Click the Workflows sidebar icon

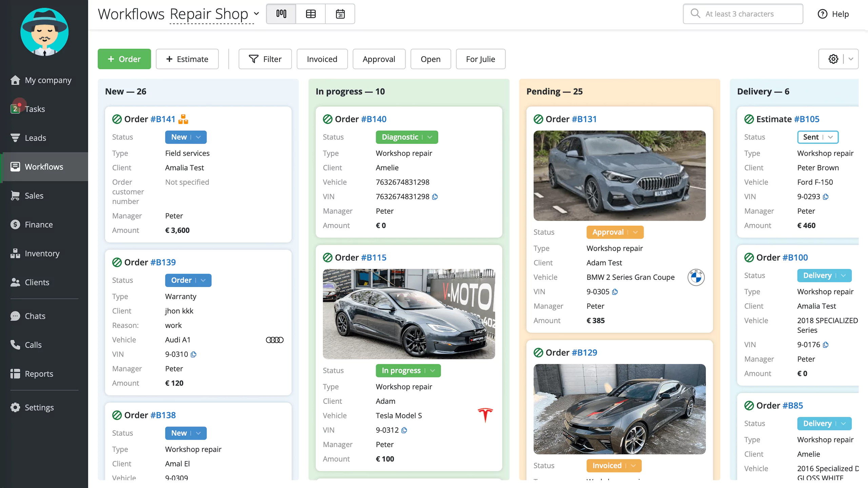(x=15, y=166)
